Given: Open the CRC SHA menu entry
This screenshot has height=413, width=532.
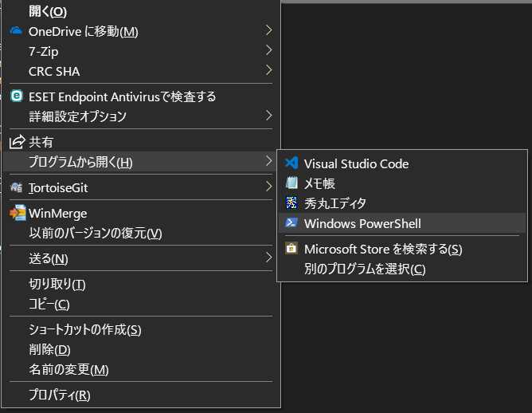Looking at the screenshot, I should (x=141, y=71).
